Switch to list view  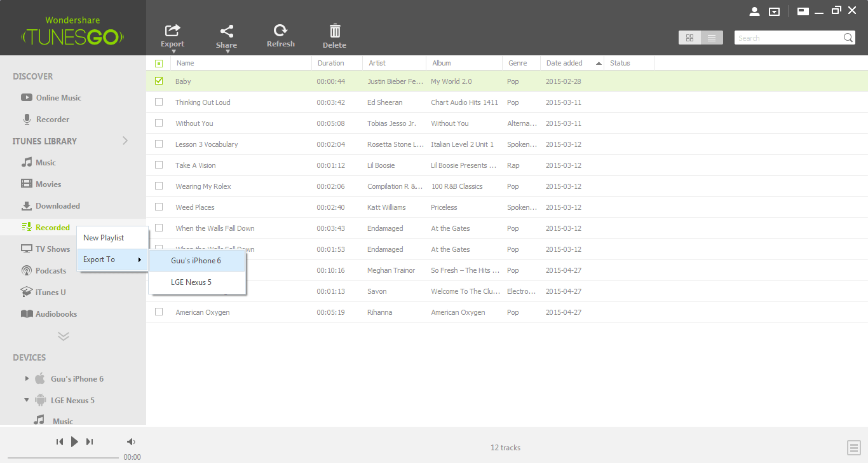click(x=712, y=38)
